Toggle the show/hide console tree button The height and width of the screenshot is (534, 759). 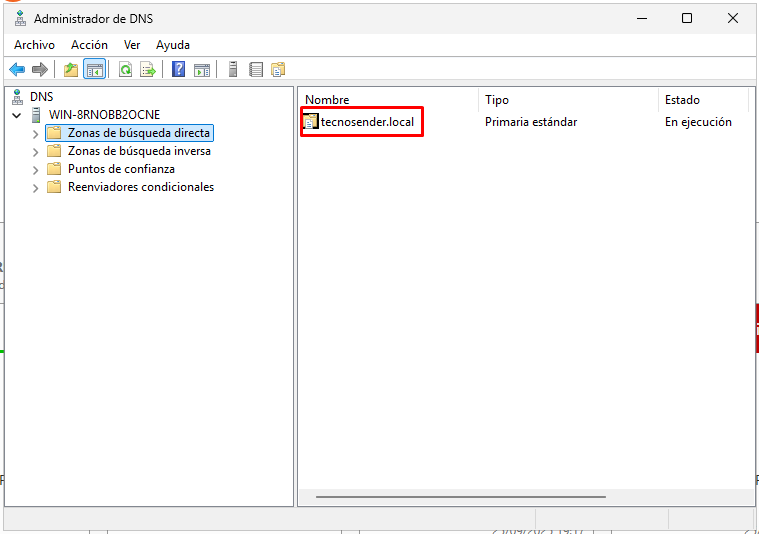94,69
